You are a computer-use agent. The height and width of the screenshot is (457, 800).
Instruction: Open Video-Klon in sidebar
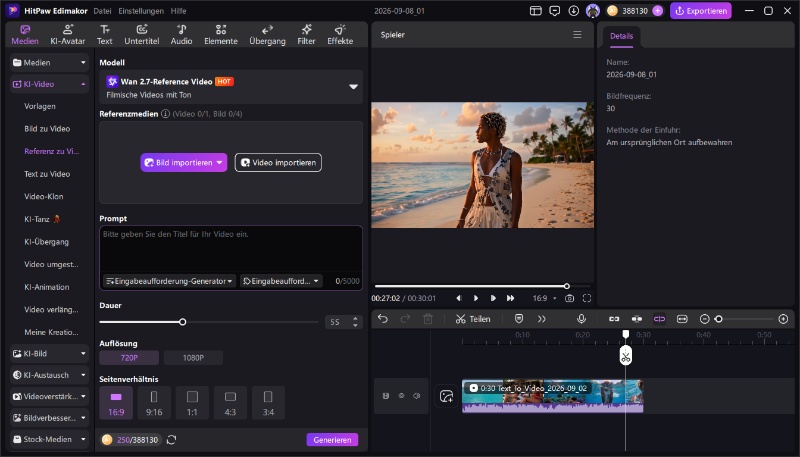point(44,196)
